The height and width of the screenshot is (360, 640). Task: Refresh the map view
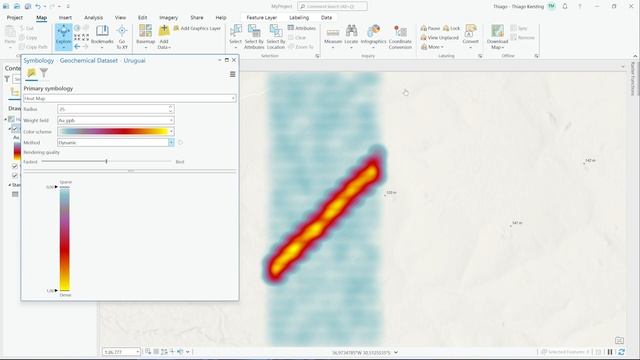point(621,352)
